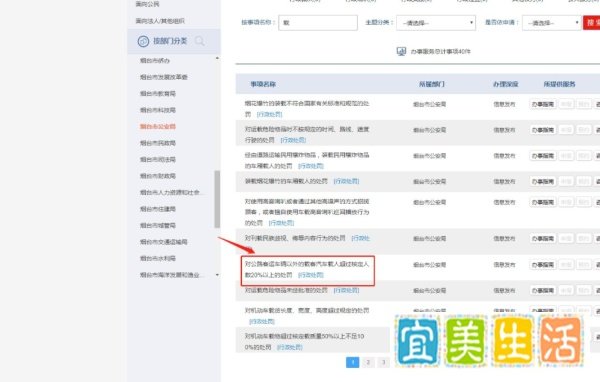Viewport: 600px width, 382px height.
Task: Select 烟台市科技局 department
Action: 158,110
